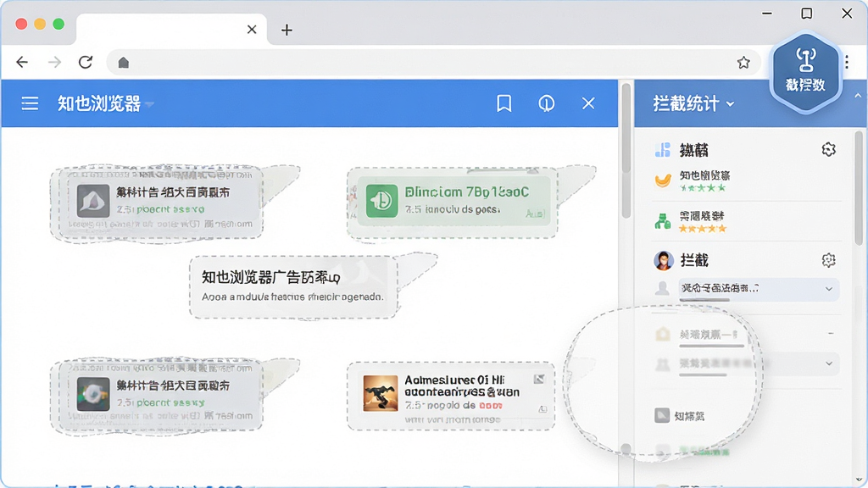Click the browser forward arrow
The width and height of the screenshot is (868, 488).
[54, 62]
